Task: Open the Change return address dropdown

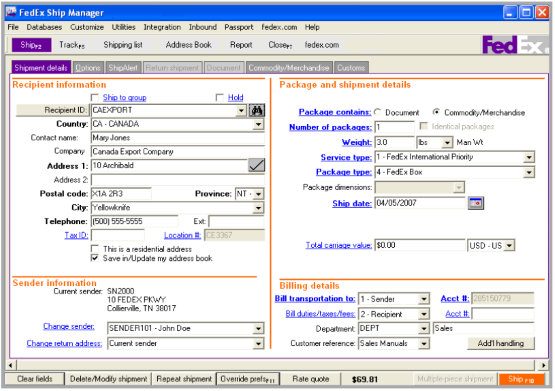Action: point(259,343)
